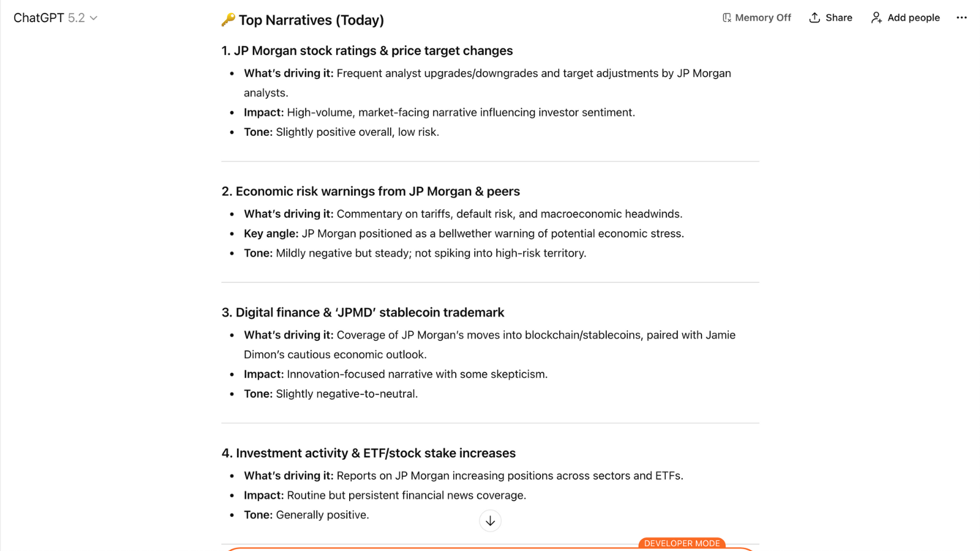Click the Top Narratives (Today) heading

(x=311, y=20)
